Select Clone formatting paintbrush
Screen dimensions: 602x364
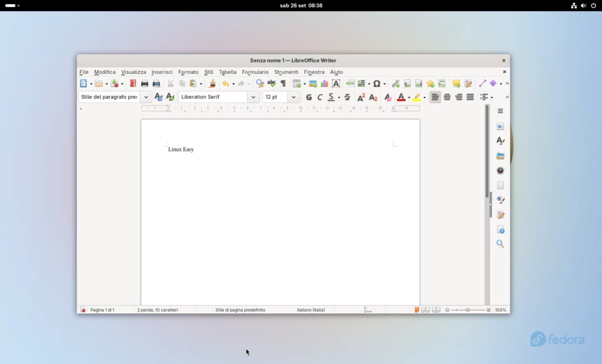(212, 83)
